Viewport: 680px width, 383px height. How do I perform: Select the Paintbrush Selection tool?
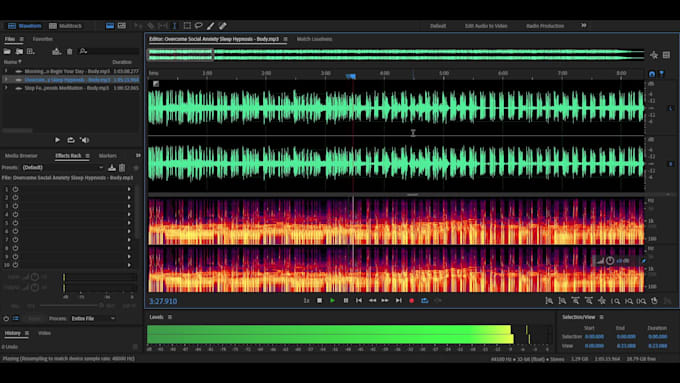point(211,26)
